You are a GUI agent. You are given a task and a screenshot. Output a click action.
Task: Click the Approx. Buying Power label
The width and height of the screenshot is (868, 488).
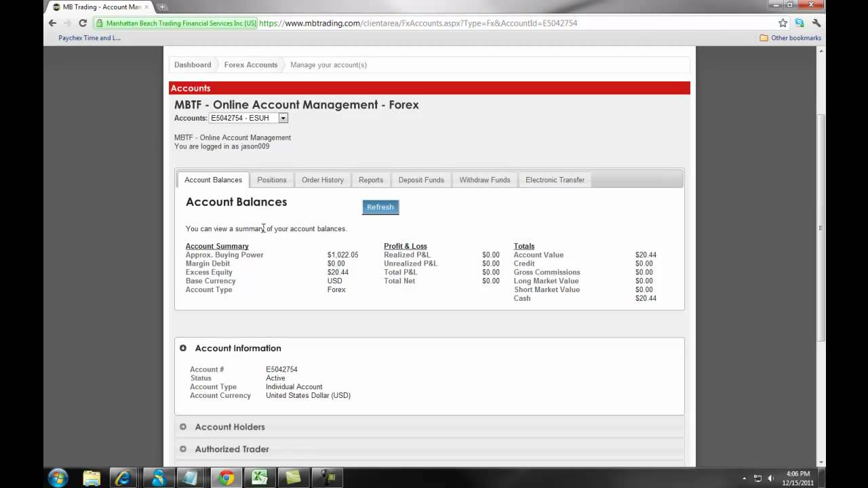click(x=224, y=255)
